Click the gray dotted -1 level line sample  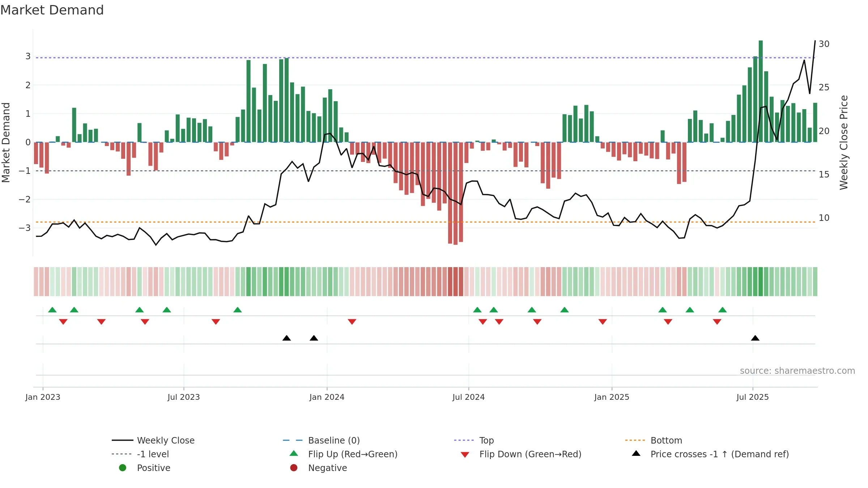122,454
